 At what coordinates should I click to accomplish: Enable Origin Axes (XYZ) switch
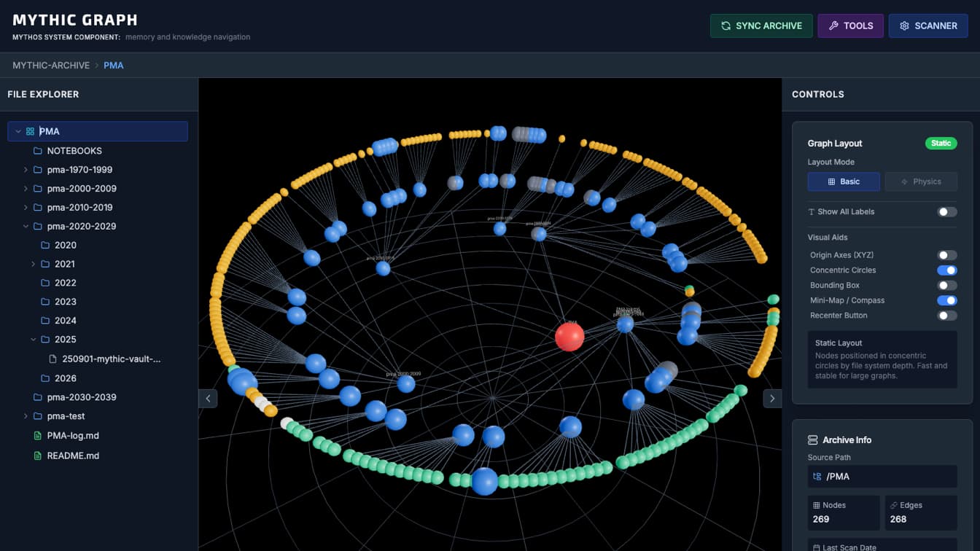(947, 255)
